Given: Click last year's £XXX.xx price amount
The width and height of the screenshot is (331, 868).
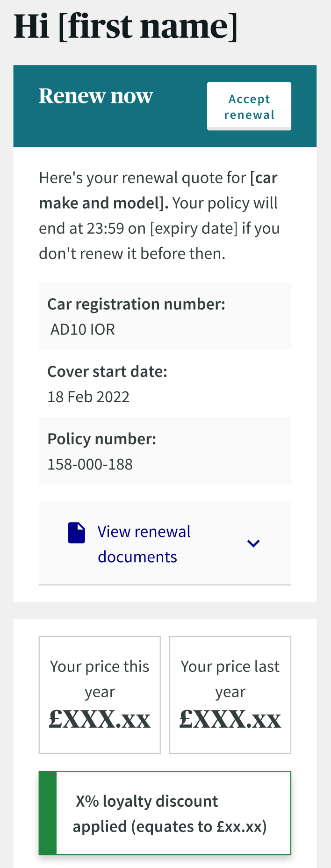Looking at the screenshot, I should (x=230, y=719).
